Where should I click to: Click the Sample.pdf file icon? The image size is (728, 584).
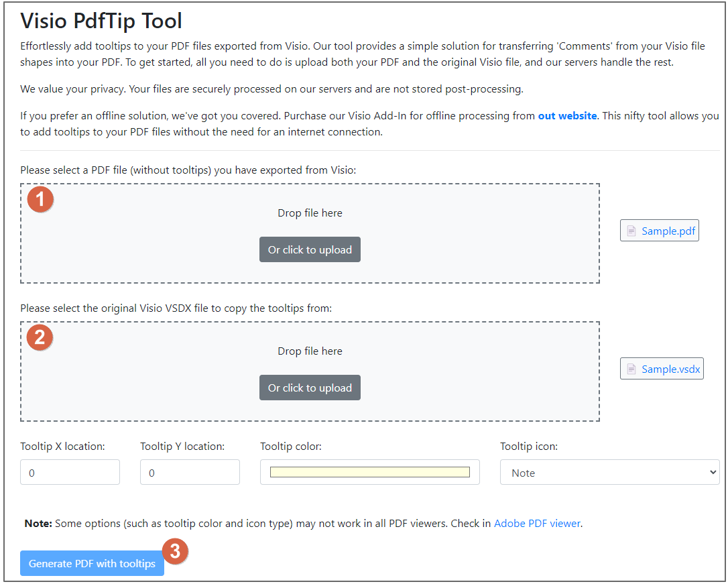pyautogui.click(x=631, y=231)
